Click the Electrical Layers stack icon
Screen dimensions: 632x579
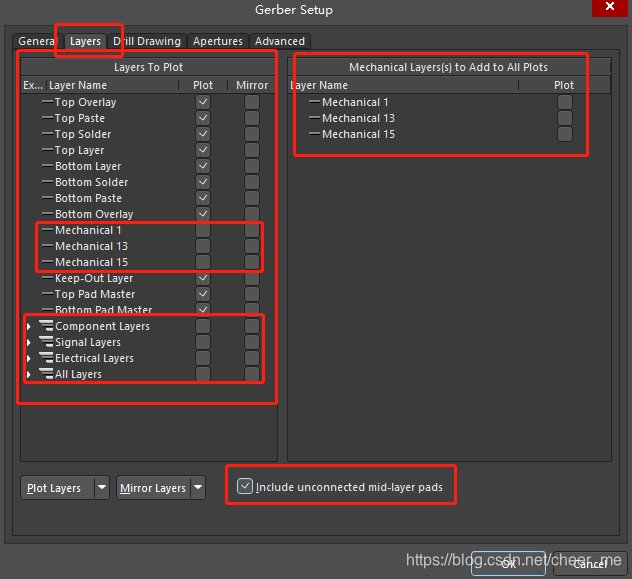[45, 358]
